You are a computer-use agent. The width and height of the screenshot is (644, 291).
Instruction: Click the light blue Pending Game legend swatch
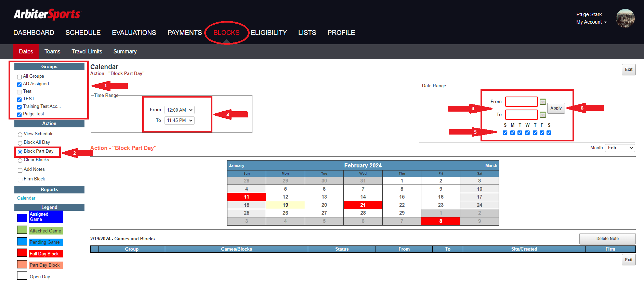[22, 241]
